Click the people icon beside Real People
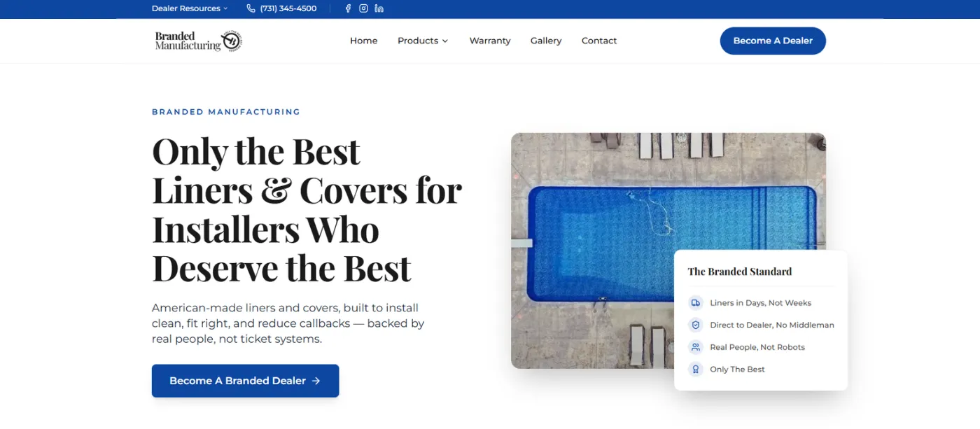This screenshot has height=429, width=980. click(695, 347)
